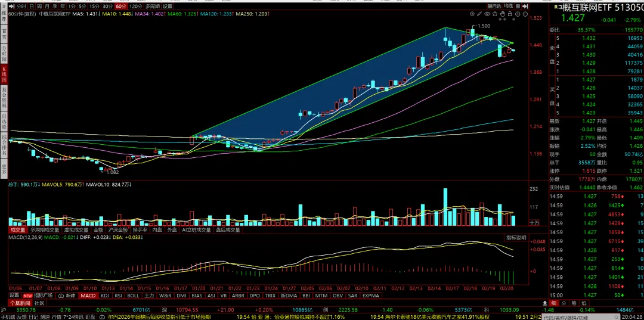Image resolution: width=644 pixels, height=320 pixels.
Task: Zoom in with the plus circle icon
Action: [518, 14]
